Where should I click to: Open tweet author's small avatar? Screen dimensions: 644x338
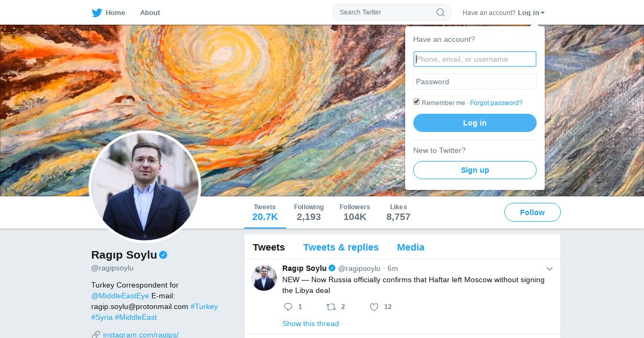264,278
